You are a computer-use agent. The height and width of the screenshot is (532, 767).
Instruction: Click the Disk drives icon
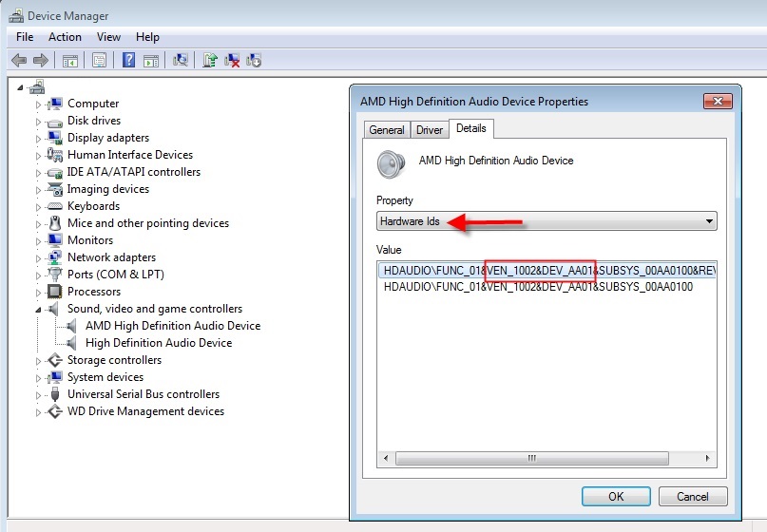[55, 122]
